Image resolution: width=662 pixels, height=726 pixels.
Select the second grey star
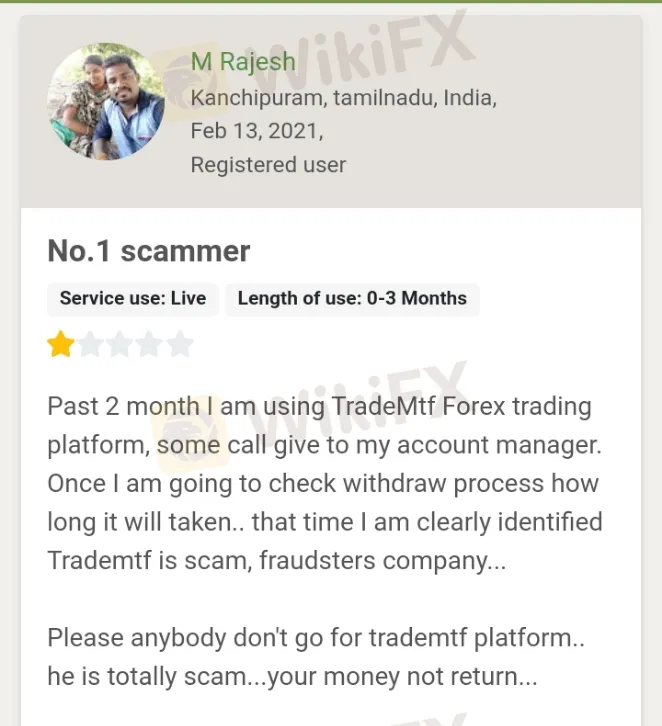coord(90,344)
